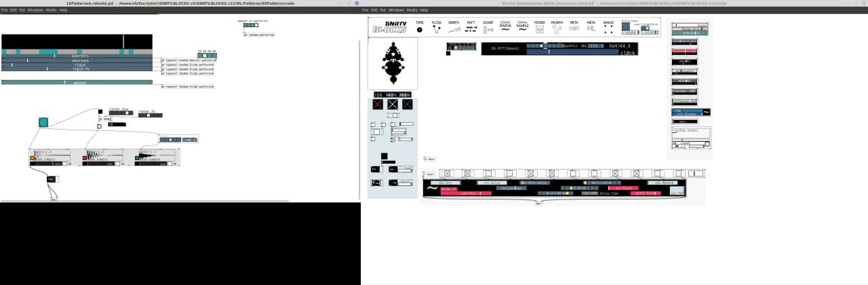Viewport: 868px width, 285px height.
Task: Click the teal bang button in left patch
Action: tap(43, 122)
